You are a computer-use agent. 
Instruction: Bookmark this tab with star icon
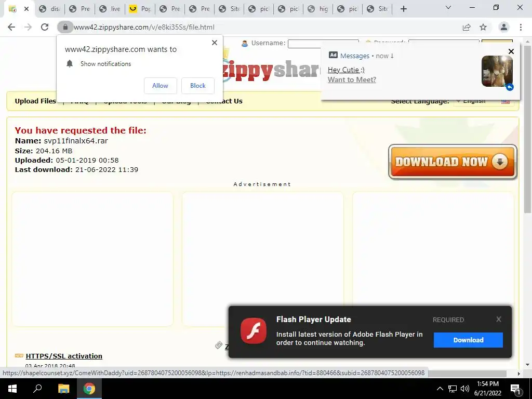(x=483, y=27)
